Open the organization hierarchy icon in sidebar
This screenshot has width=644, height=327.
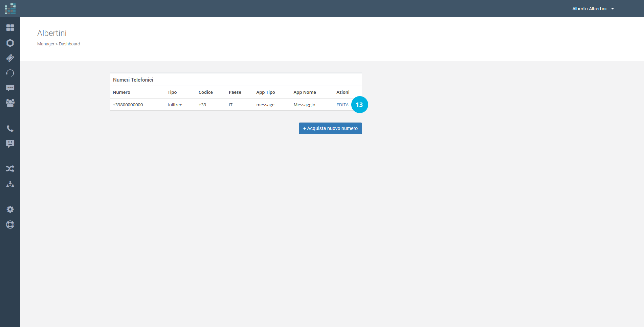coord(10,184)
